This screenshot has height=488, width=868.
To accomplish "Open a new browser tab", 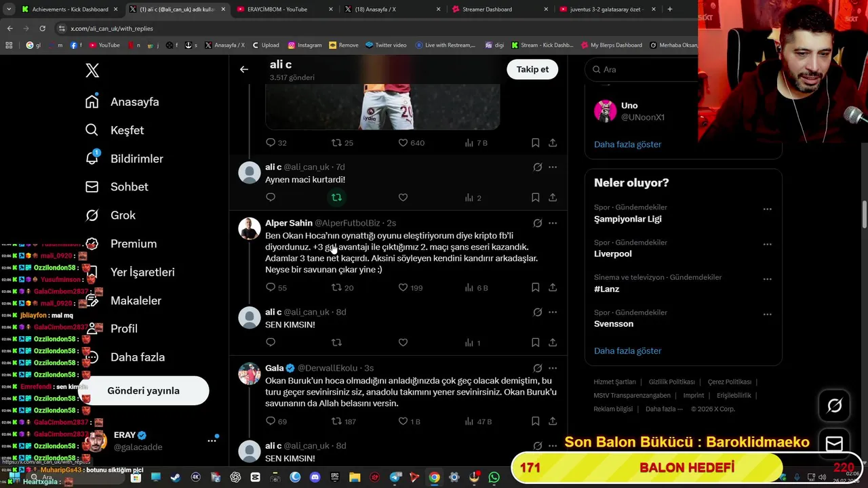I will [x=670, y=9].
